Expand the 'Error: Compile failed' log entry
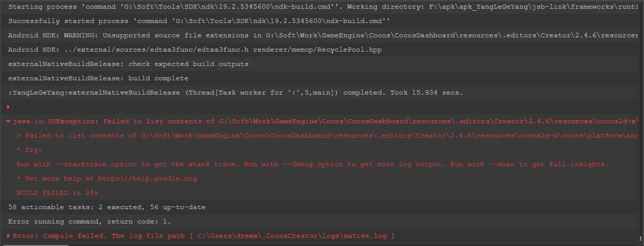Image resolution: width=644 pixels, height=246 pixels. pyautogui.click(x=9, y=236)
